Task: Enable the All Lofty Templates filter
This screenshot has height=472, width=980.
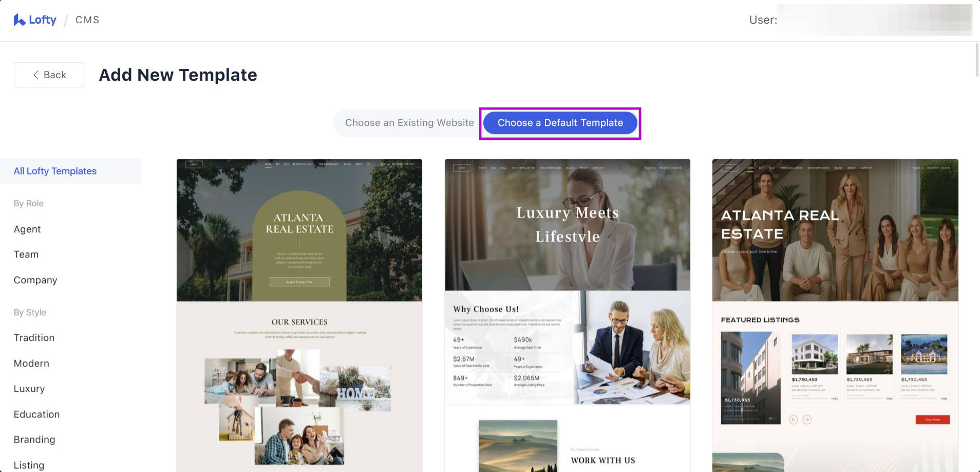Action: 55,171
